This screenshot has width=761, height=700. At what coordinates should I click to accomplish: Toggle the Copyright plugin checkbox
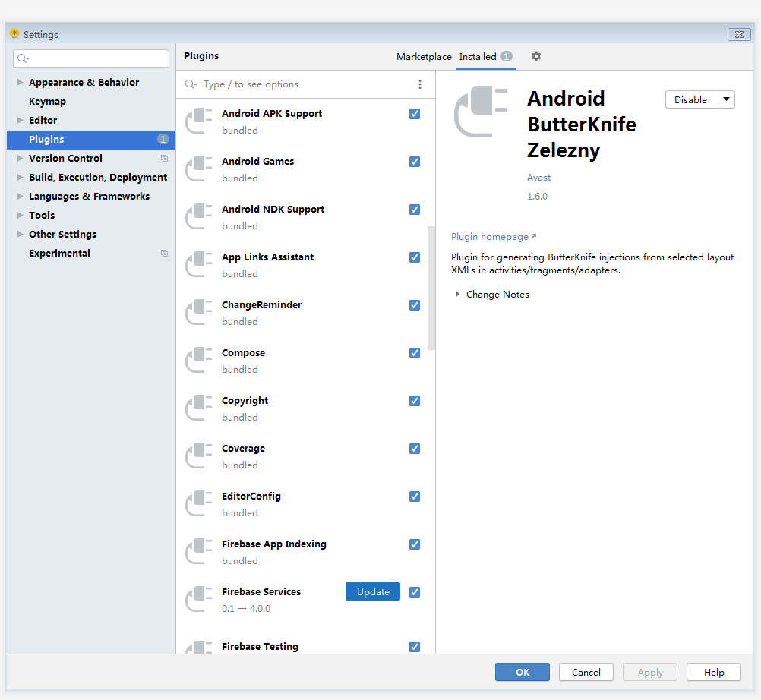415,401
